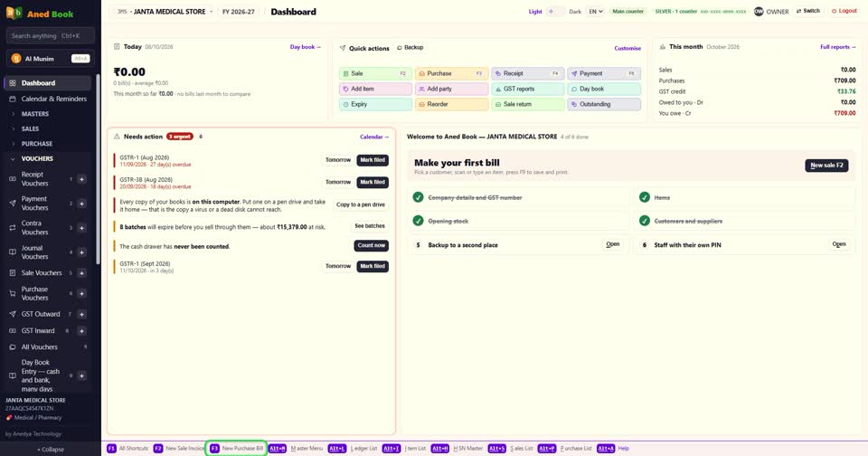Toggle Company details and GST number checkmark
This screenshot has height=456, width=868.
click(418, 197)
